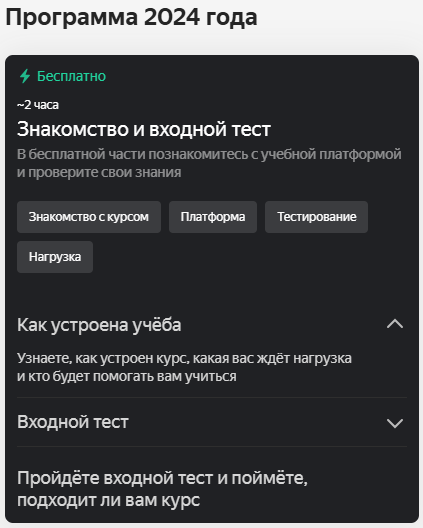423x528 pixels.
Task: Click the 'подходит ли вам курс' text line
Action: pyautogui.click(x=108, y=500)
